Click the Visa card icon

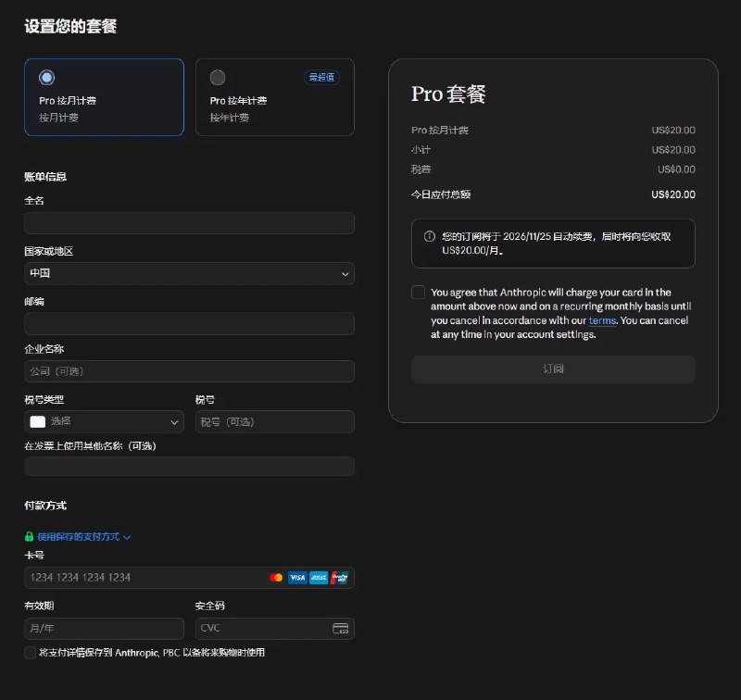297,577
